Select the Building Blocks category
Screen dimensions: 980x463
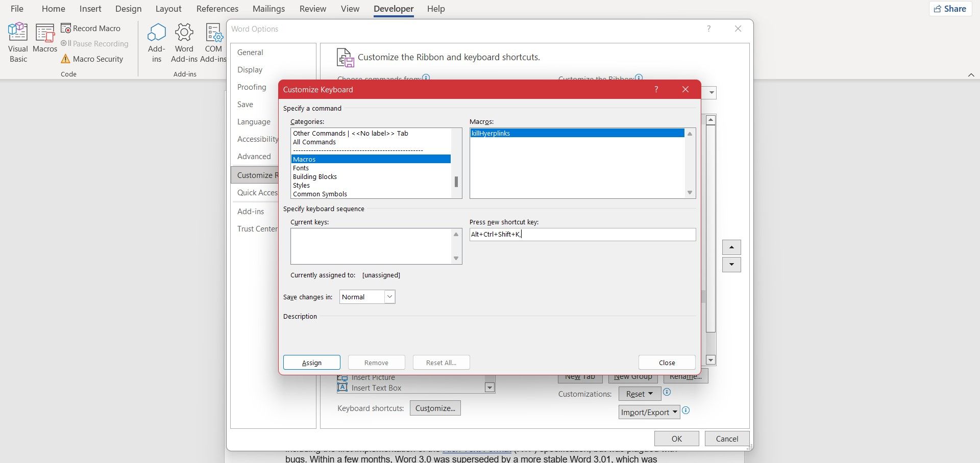pyautogui.click(x=371, y=176)
